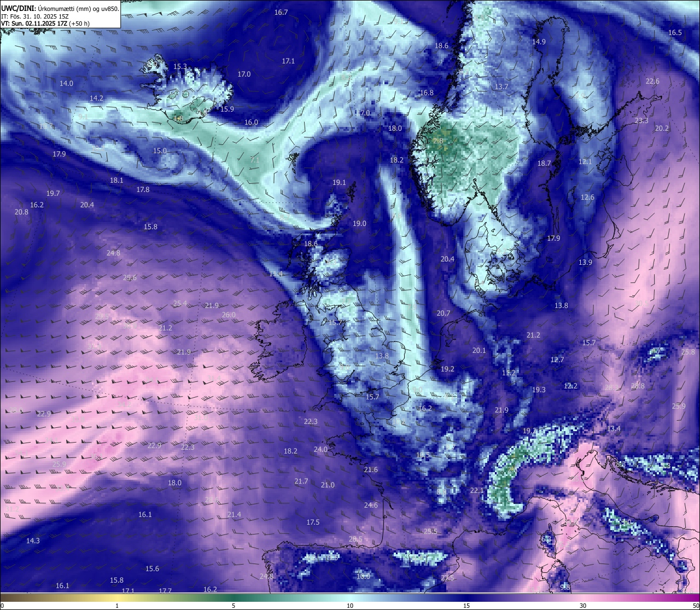Click the title line 'UWC/DINI: Úrkomumætti (mm) og uv850.'
Viewport: 700px width, 610px height.
pos(60,8)
